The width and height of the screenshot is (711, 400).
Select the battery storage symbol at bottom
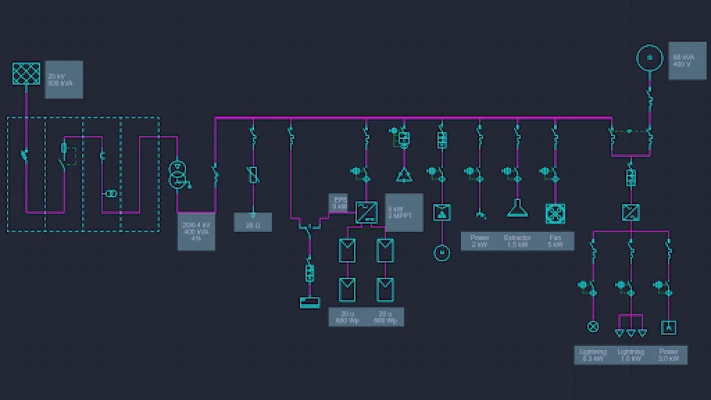[x=310, y=302]
